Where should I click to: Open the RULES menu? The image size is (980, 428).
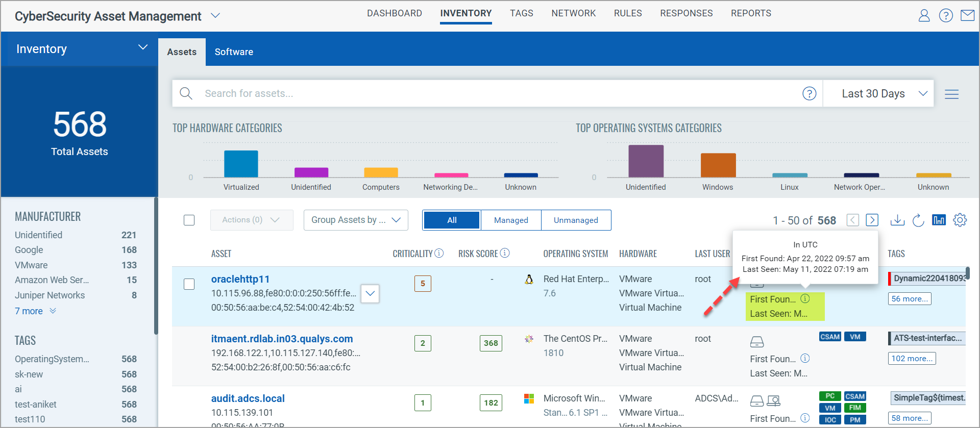click(x=628, y=13)
